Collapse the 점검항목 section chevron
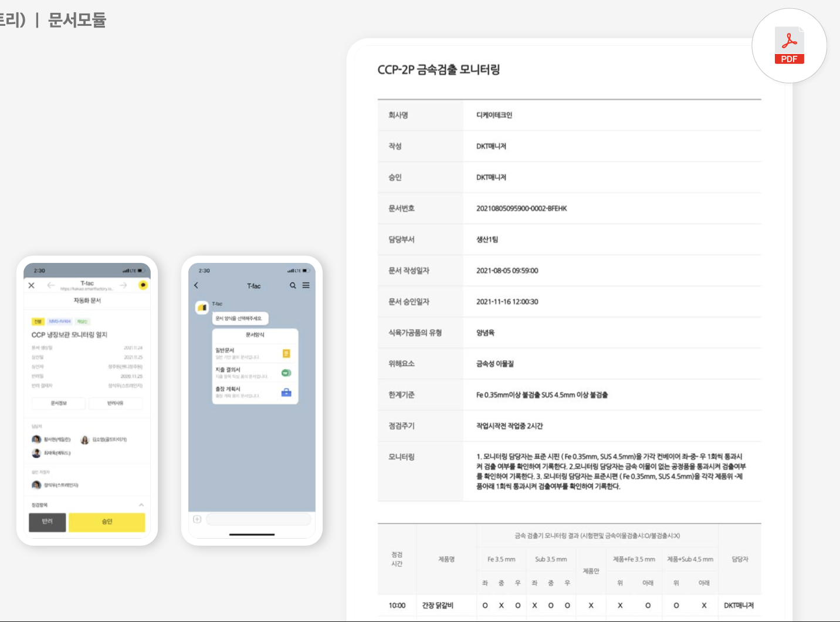This screenshot has height=622, width=840. point(141,505)
